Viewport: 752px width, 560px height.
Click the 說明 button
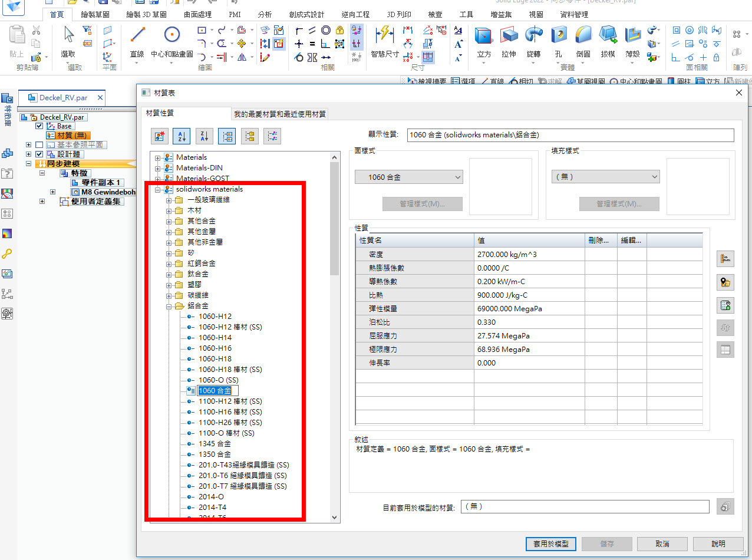(718, 543)
